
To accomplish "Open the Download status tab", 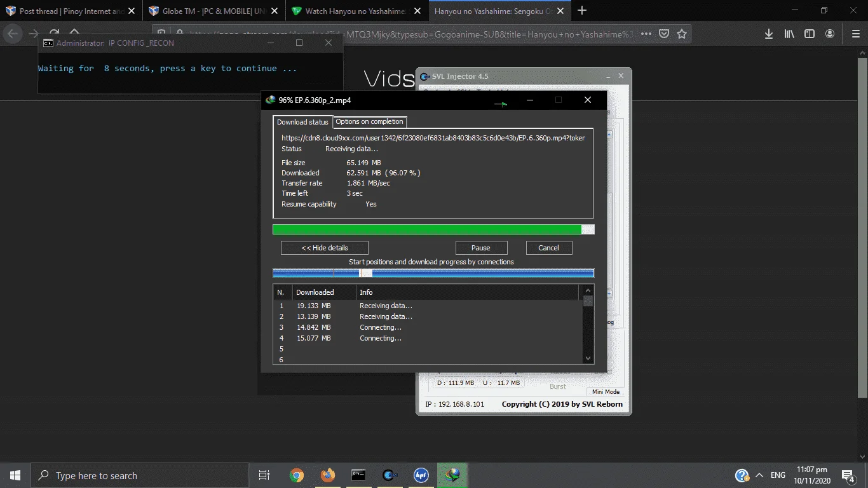I will coord(302,122).
